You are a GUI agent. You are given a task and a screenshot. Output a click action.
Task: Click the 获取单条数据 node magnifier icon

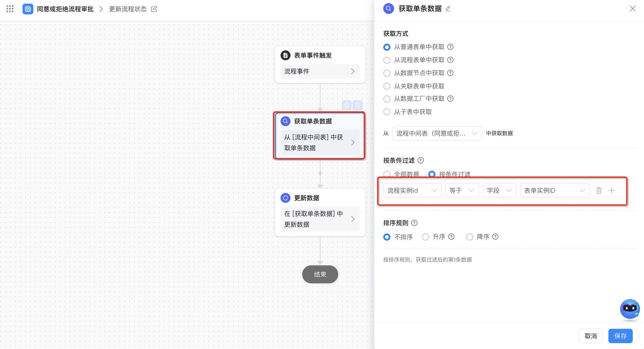[286, 121]
